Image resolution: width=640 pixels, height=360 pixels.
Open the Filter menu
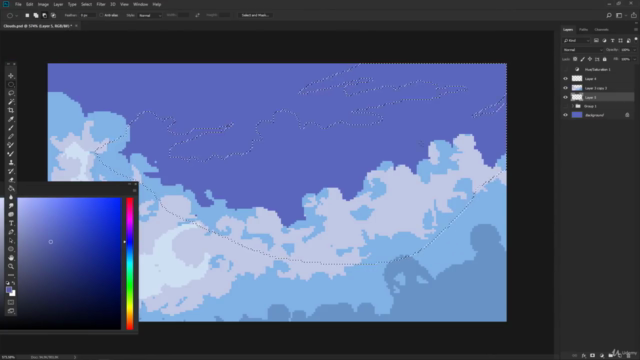101,4
